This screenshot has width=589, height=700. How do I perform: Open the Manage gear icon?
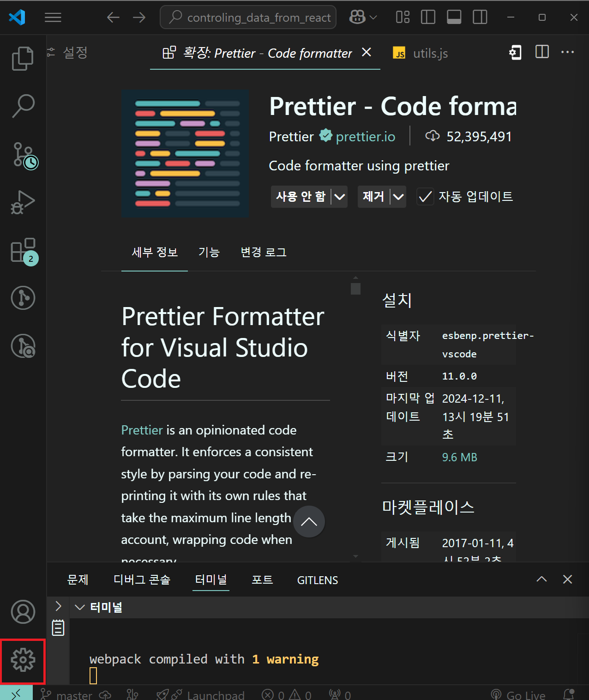coord(23,660)
